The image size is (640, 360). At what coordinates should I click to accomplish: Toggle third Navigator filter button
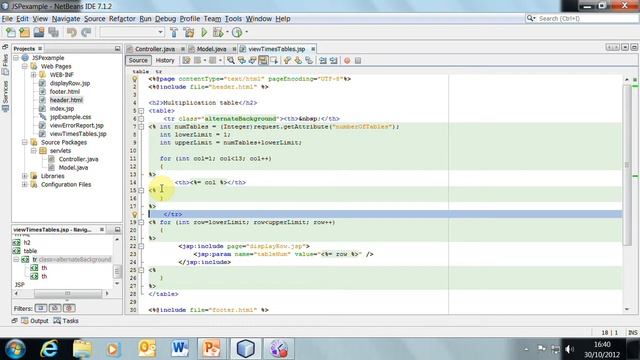click(69, 308)
